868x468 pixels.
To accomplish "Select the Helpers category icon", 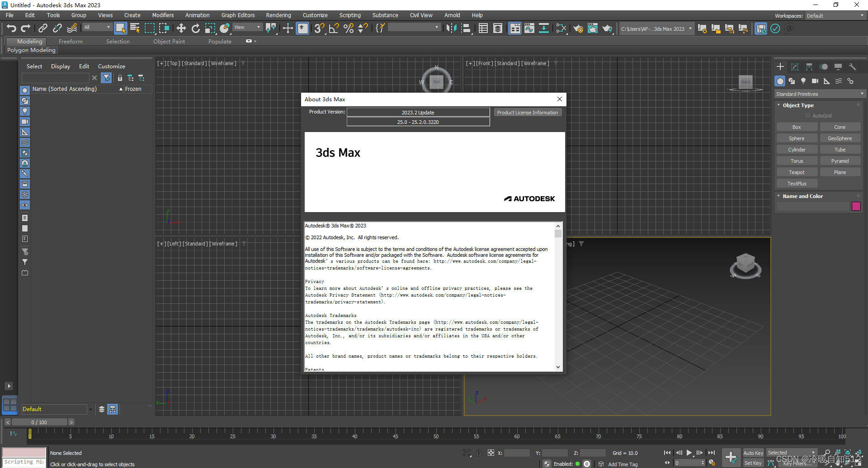I will (827, 81).
